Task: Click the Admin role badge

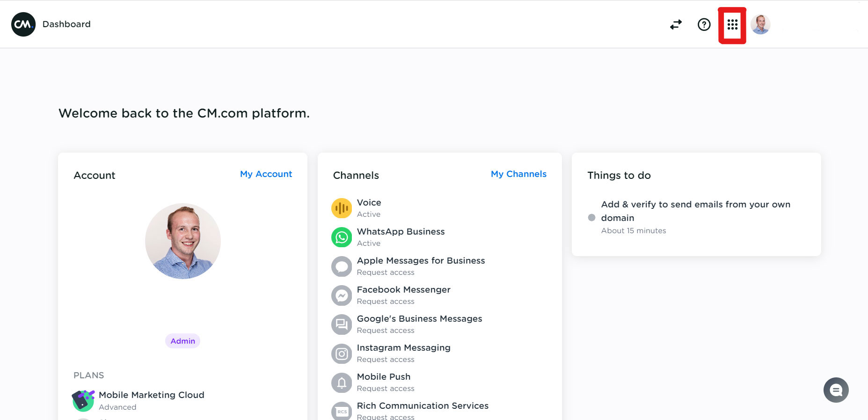Action: (x=182, y=341)
